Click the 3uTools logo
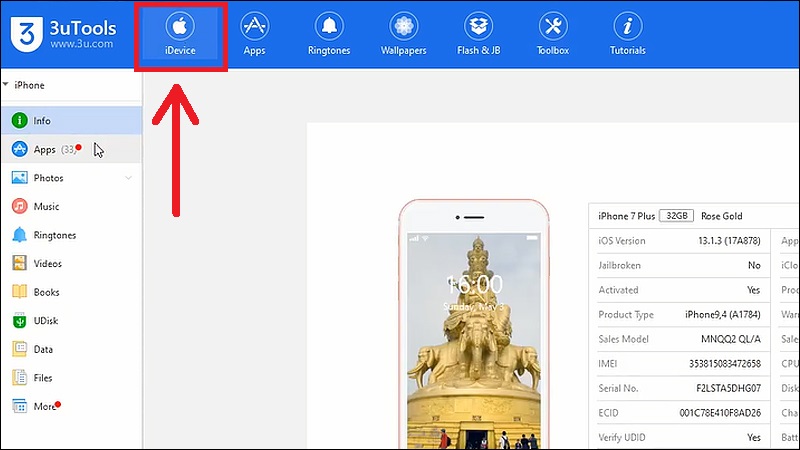Viewport: 800px width, 450px height. click(27, 34)
